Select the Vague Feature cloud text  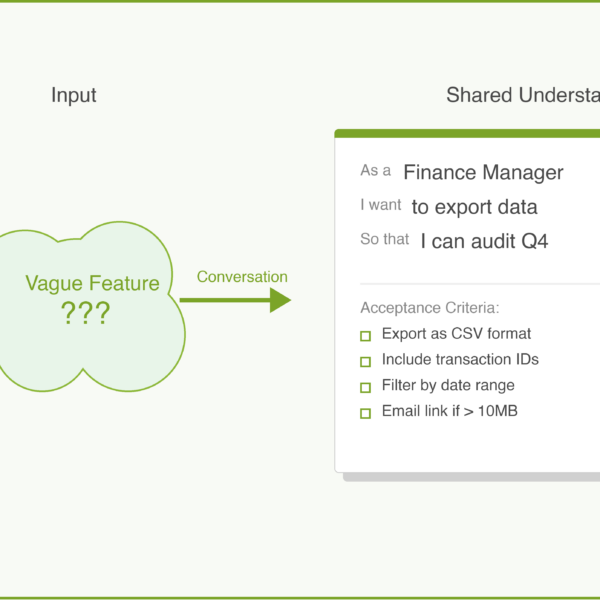click(92, 283)
